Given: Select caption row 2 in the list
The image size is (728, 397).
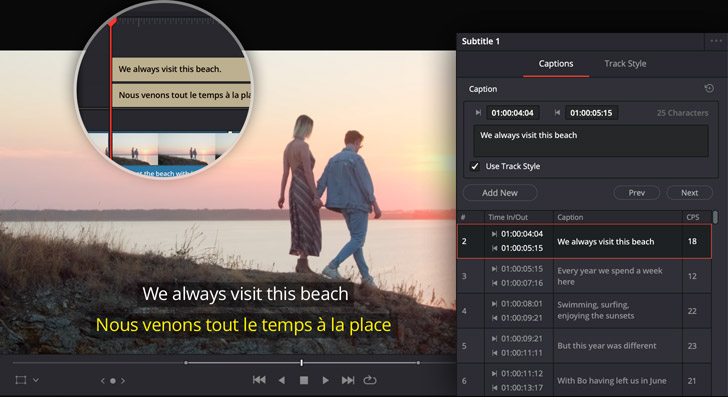Looking at the screenshot, I should (x=585, y=241).
